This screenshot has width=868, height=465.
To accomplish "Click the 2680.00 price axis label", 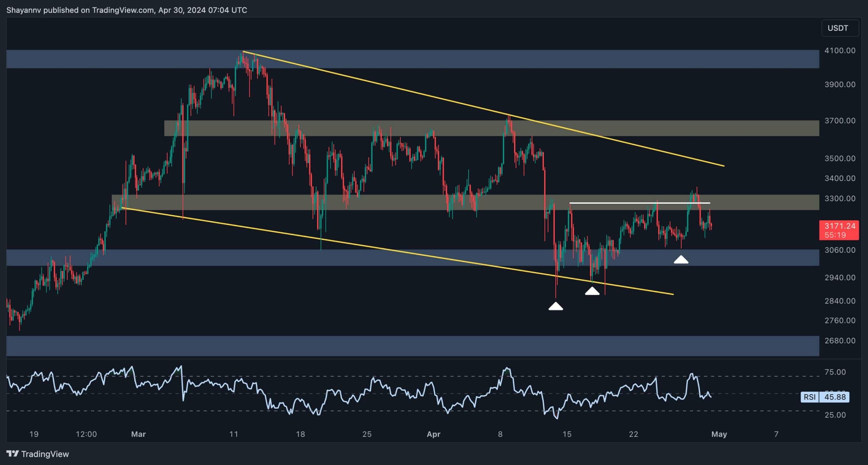I will 840,341.
